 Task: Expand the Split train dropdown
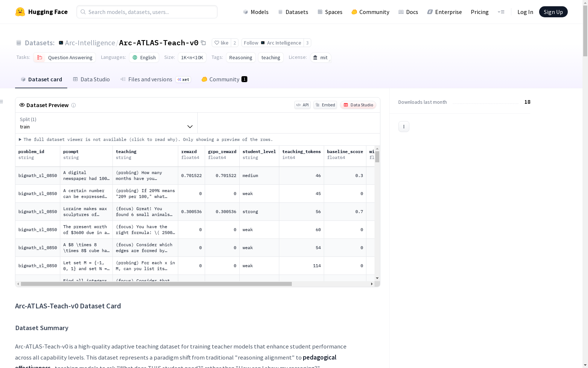click(x=106, y=123)
